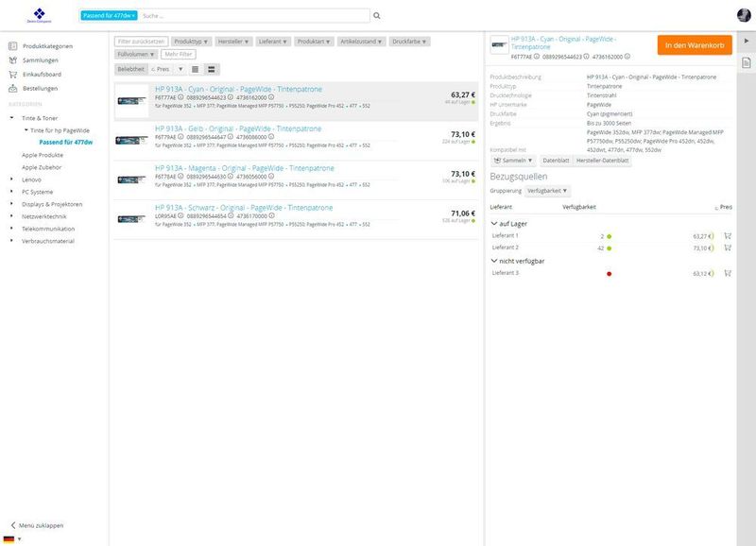Open the Einkaufsboard sidebar icon
This screenshot has width=756, height=546.
pos(13,74)
